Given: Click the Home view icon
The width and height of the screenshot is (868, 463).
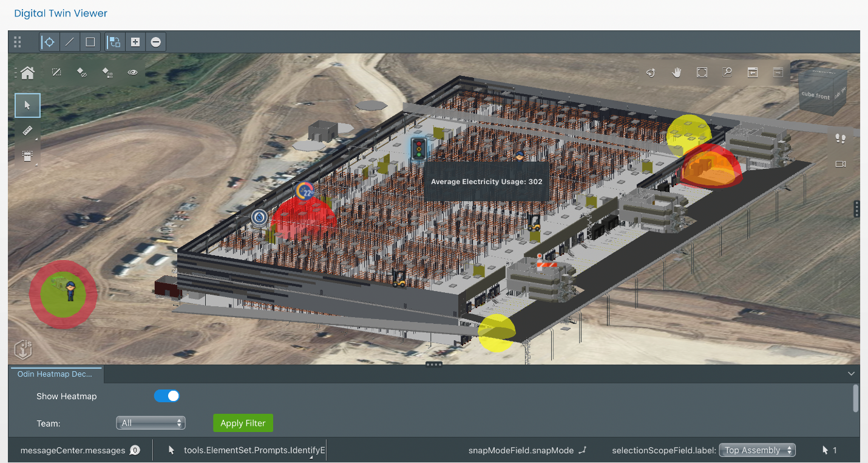Looking at the screenshot, I should [27, 72].
